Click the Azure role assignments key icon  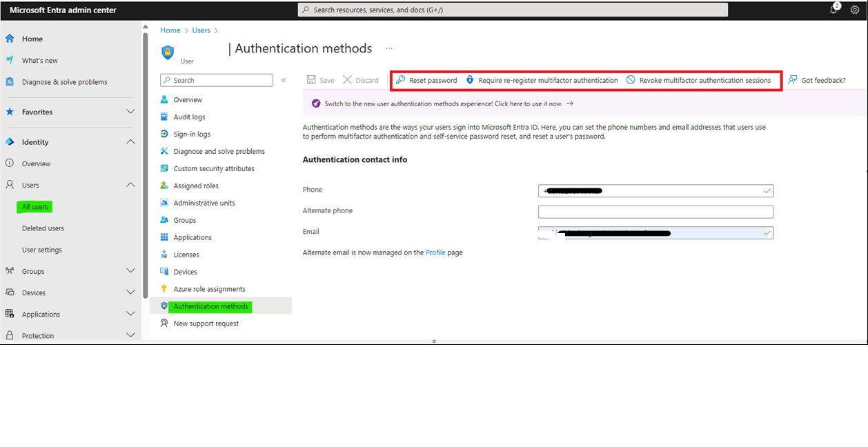click(x=164, y=289)
